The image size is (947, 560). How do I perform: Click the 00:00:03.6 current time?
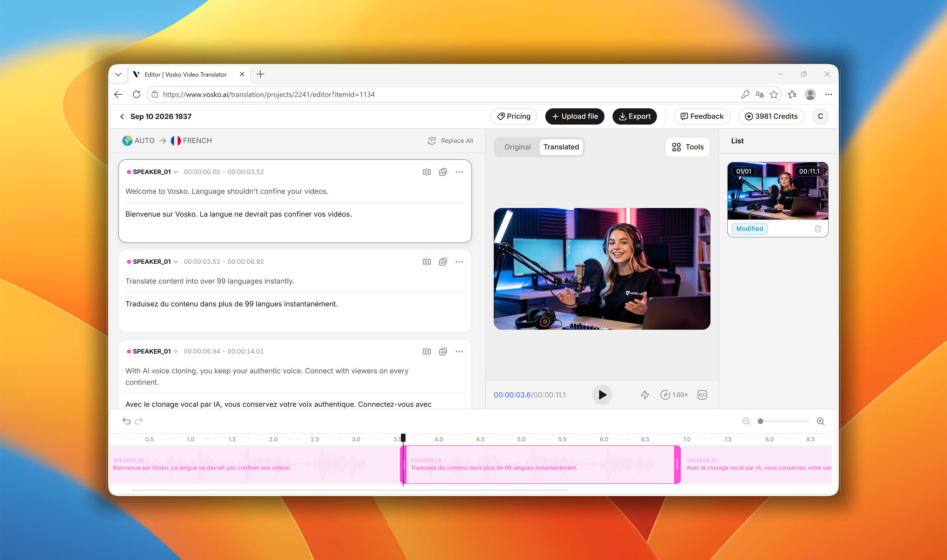tap(512, 395)
